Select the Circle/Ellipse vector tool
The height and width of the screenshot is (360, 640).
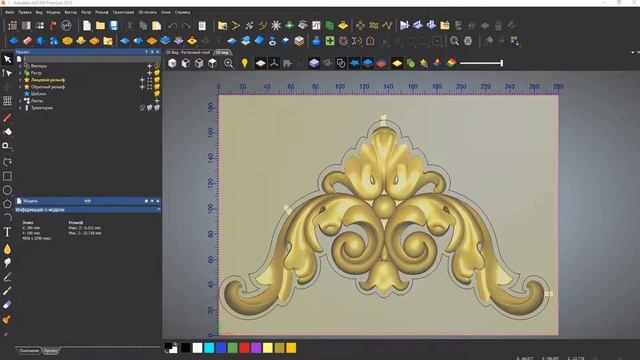7,190
